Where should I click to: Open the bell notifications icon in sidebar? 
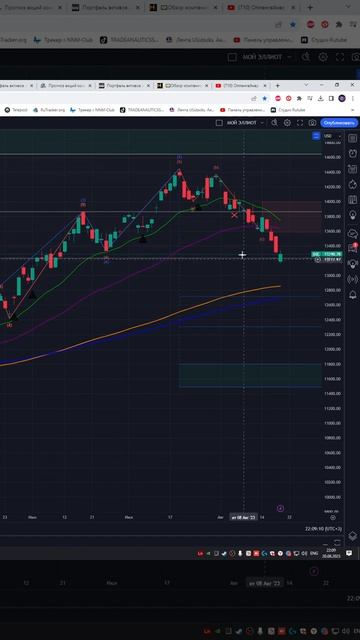coord(352,295)
